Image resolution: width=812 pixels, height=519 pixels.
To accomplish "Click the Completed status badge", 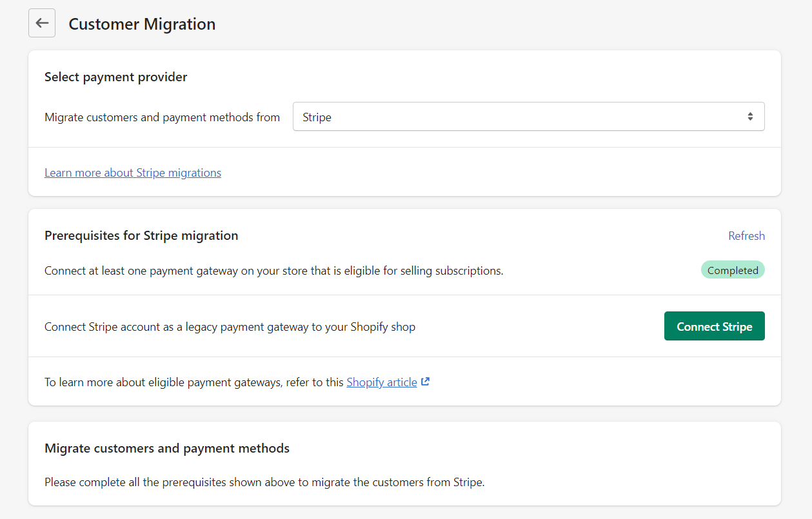I will pos(733,270).
